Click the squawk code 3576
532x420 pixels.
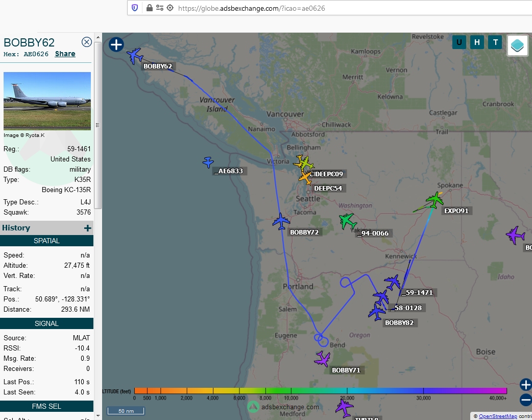[x=83, y=213]
